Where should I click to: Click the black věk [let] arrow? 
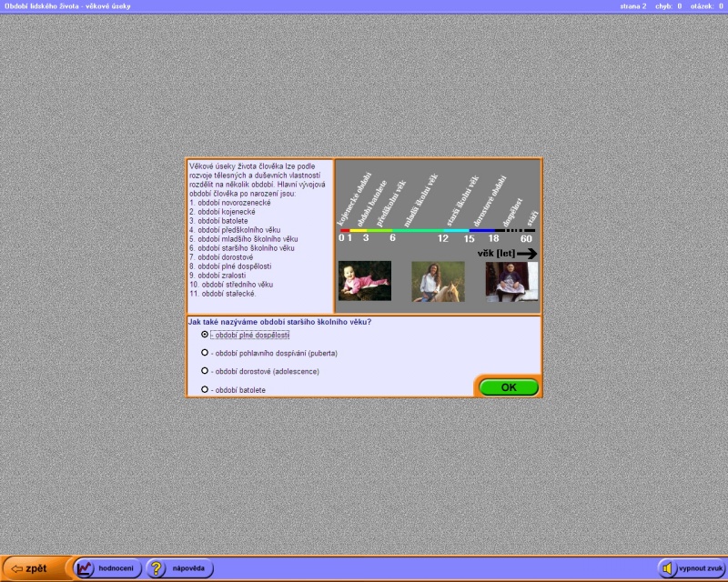527,254
